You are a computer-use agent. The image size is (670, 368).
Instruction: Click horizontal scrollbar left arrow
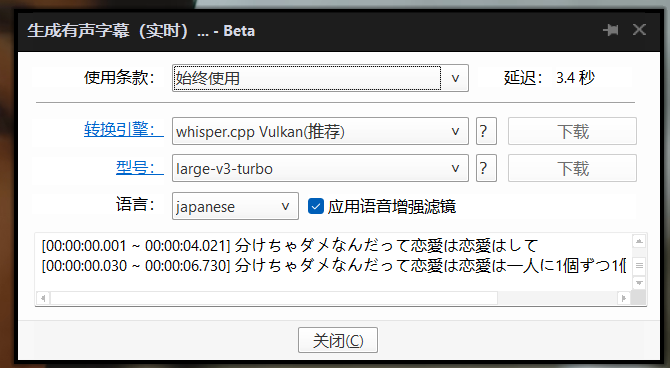click(43, 298)
